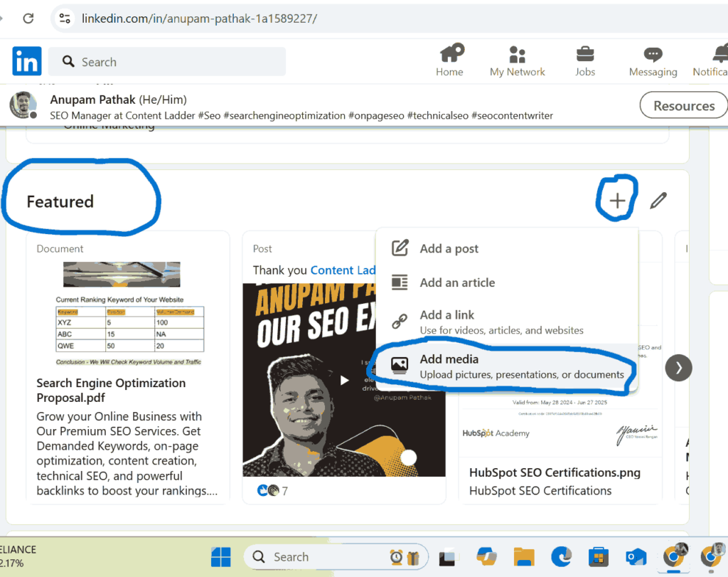Open the Windows Start button in taskbar
728x577 pixels.
221,556
